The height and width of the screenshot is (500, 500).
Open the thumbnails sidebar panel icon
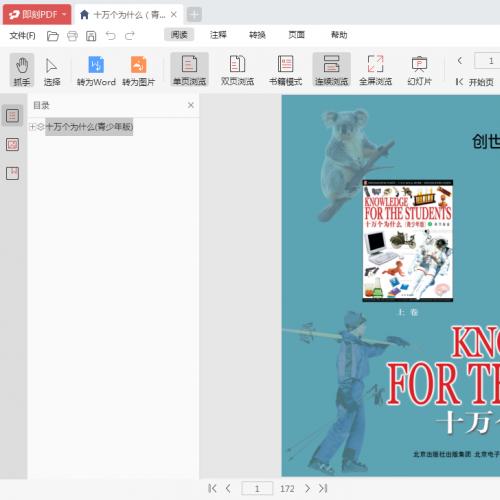[12, 145]
